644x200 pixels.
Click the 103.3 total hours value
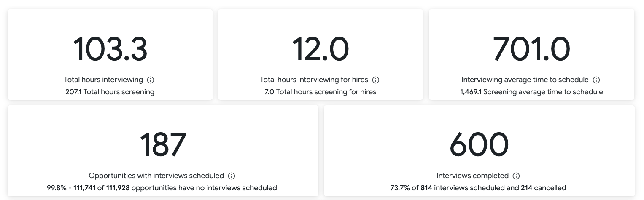click(x=110, y=49)
